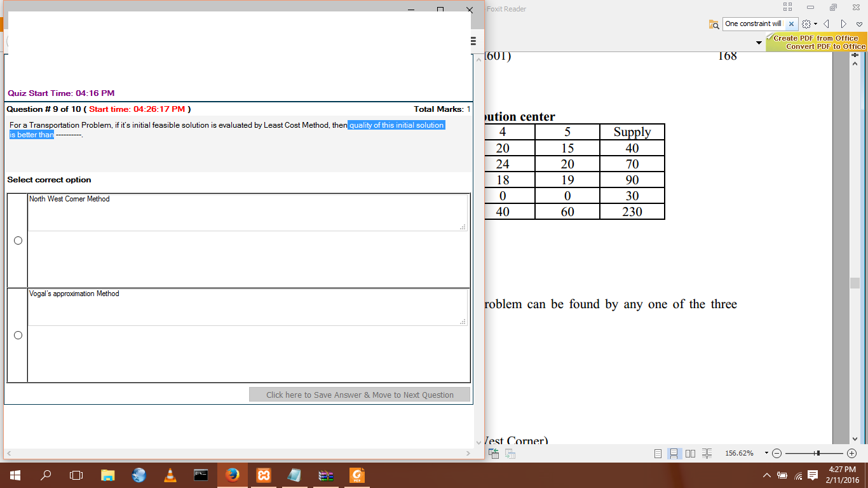This screenshot has height=488, width=868.
Task: Clear the search text with the X button
Action: pyautogui.click(x=791, y=24)
